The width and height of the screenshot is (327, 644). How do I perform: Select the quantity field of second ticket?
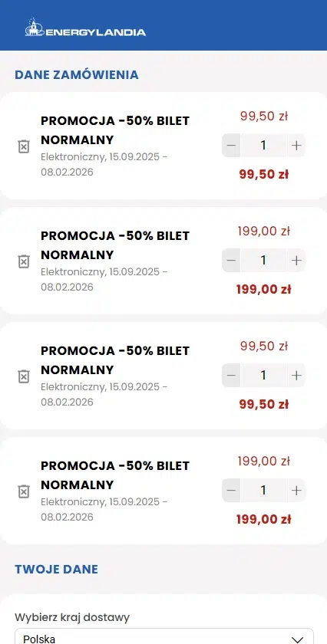tap(263, 261)
